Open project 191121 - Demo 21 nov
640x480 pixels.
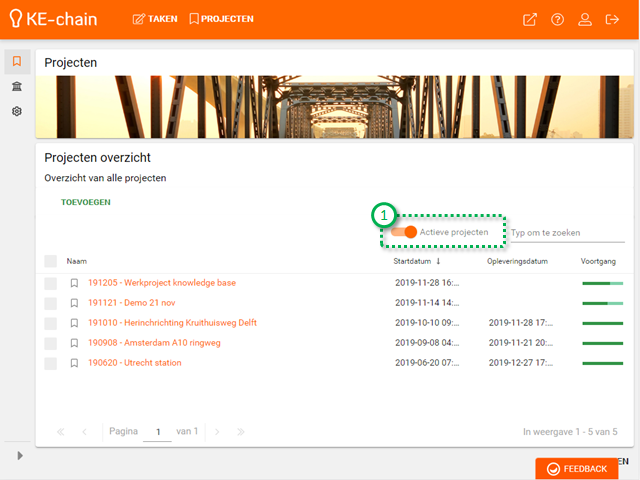click(133, 303)
